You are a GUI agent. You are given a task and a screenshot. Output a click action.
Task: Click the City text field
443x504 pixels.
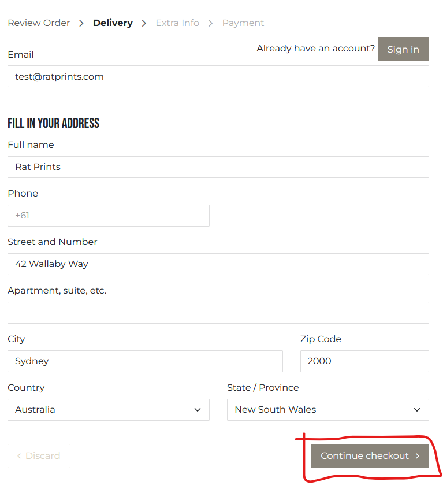click(x=145, y=361)
